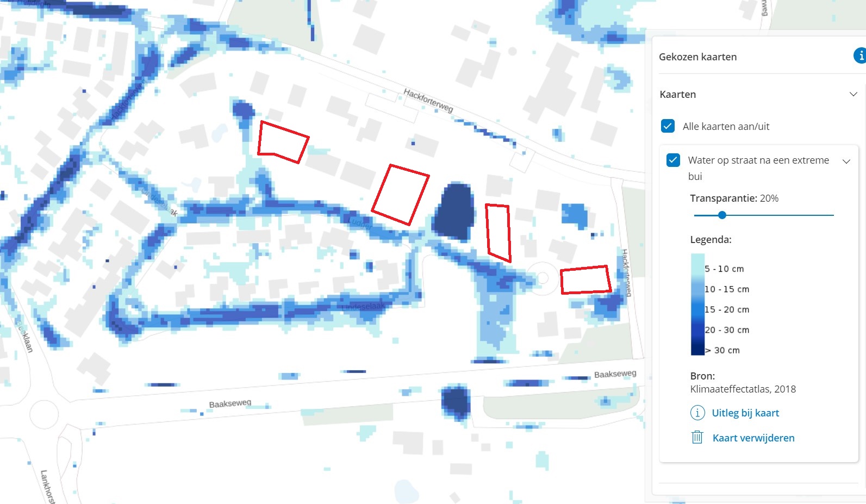
Task: Click the Klimaateffectatlas, 2018 source text
Action: pos(743,389)
